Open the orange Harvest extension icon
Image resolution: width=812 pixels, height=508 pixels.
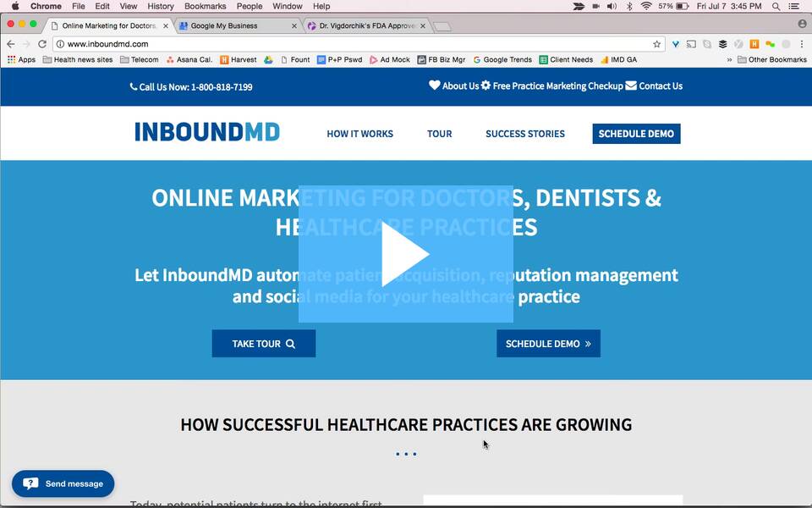(754, 44)
